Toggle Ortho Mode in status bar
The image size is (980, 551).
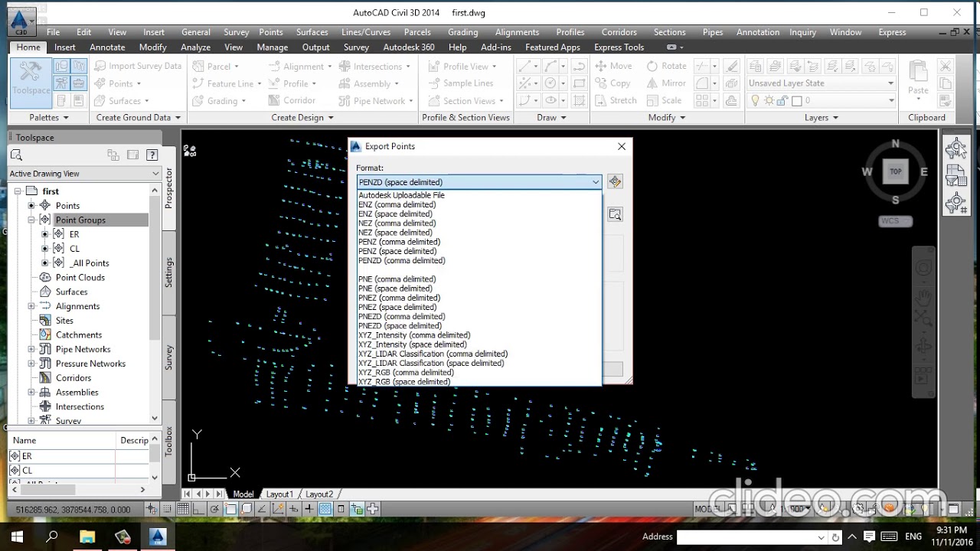coord(198,509)
